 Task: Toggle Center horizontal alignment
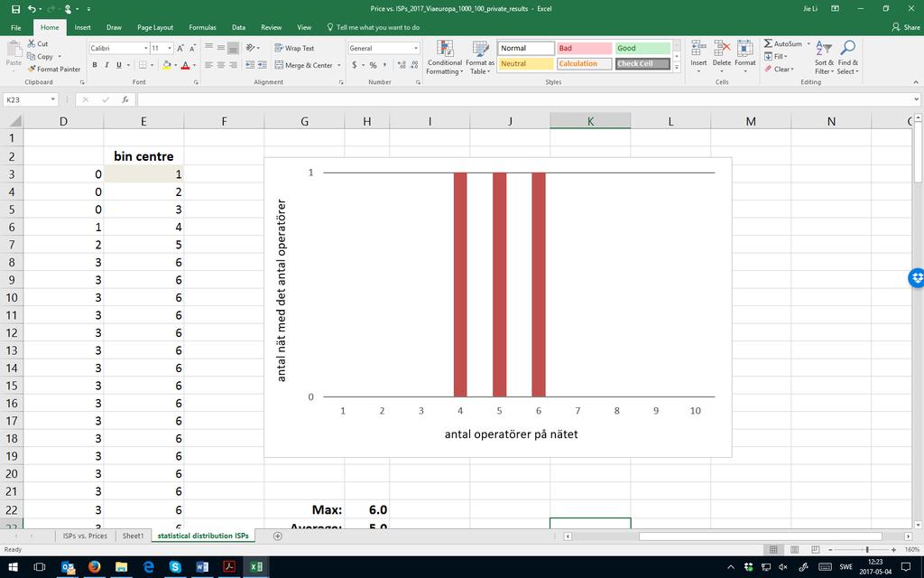click(221, 65)
